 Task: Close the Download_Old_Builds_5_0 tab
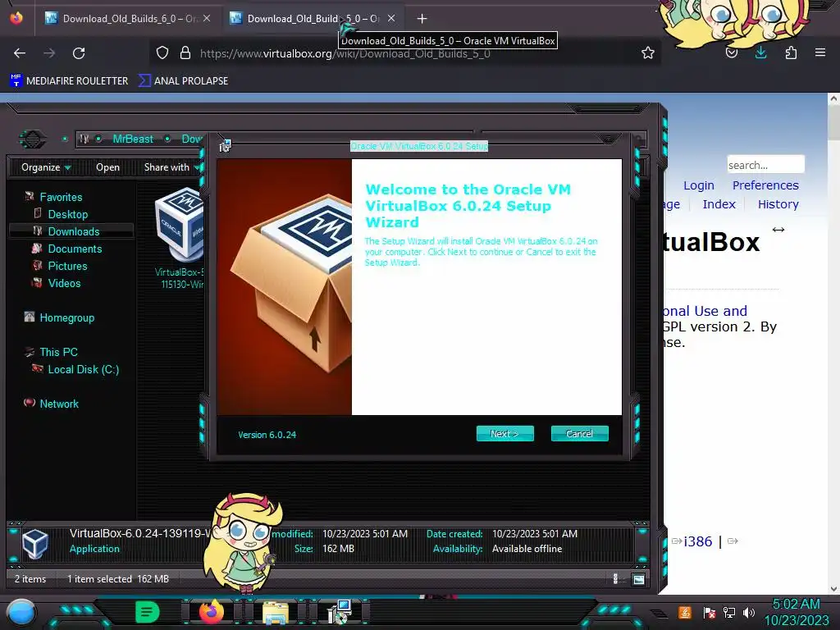[391, 19]
